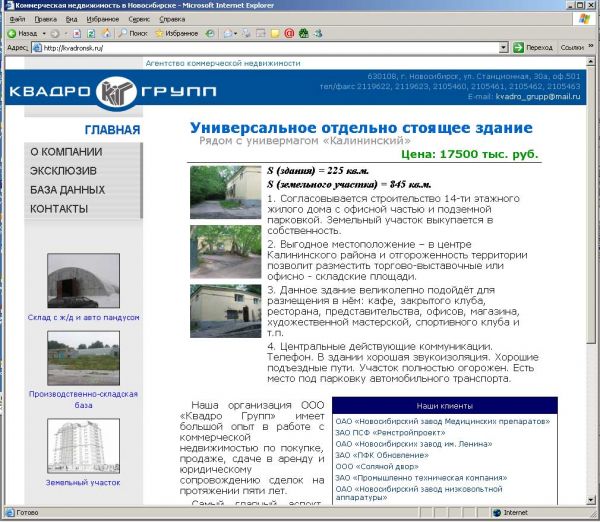Open the ГЛАВНАЯ navigation link
600x522 pixels.
coord(112,130)
